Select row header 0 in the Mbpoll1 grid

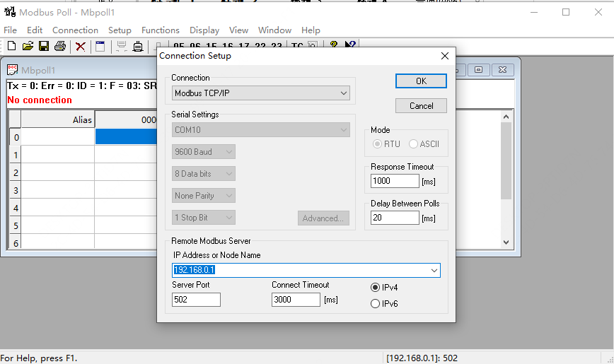click(x=16, y=137)
